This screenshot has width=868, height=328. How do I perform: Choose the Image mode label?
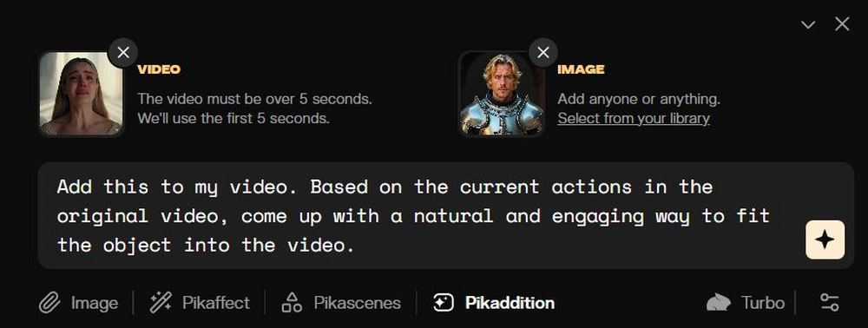tap(94, 303)
